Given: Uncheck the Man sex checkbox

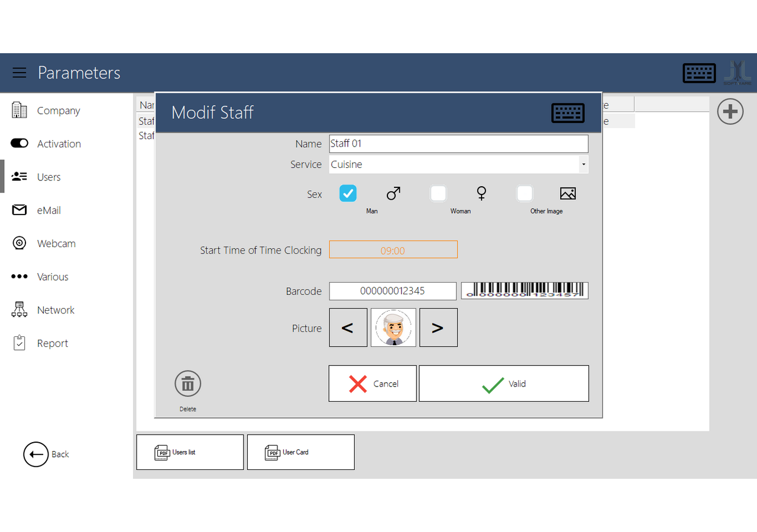Looking at the screenshot, I should click(348, 193).
